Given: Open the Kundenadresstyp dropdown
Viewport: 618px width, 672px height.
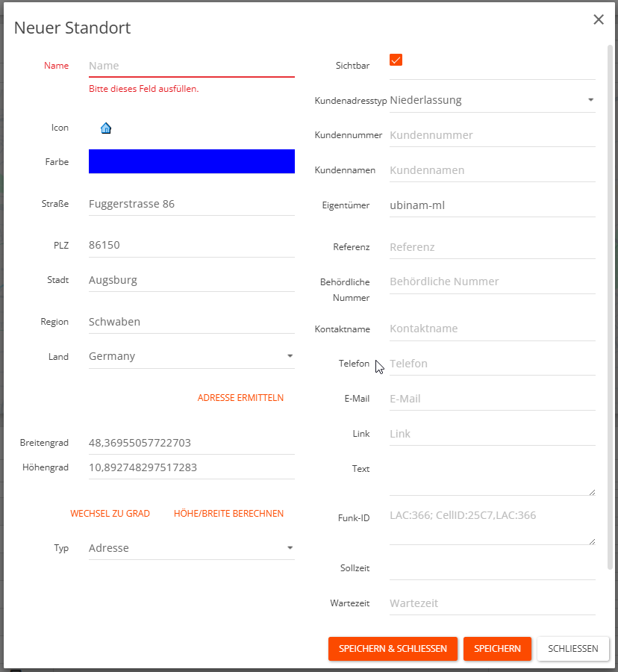Looking at the screenshot, I should tap(492, 100).
